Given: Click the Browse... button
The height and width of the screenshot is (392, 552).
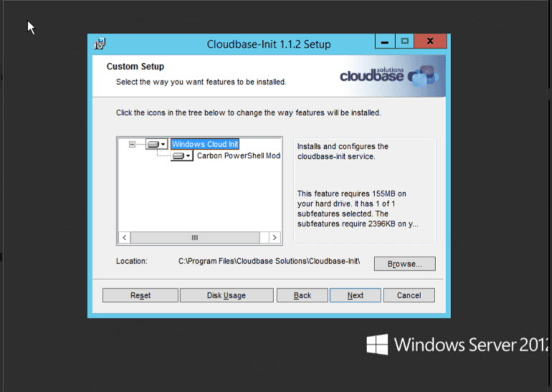Looking at the screenshot, I should click(404, 264).
